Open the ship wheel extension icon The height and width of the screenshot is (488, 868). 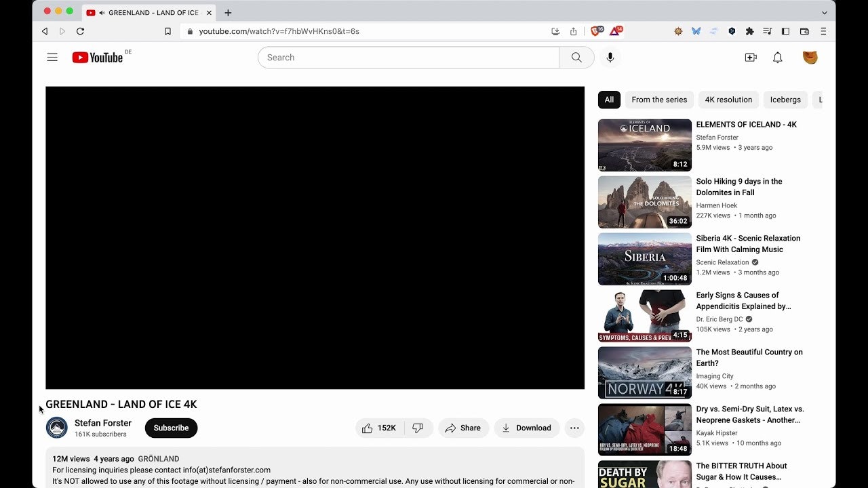(x=678, y=31)
